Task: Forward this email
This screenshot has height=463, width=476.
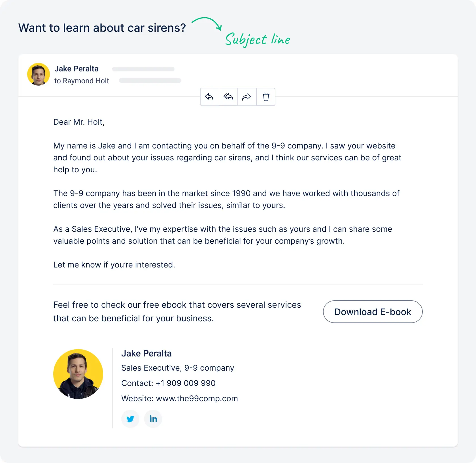Action: [246, 97]
